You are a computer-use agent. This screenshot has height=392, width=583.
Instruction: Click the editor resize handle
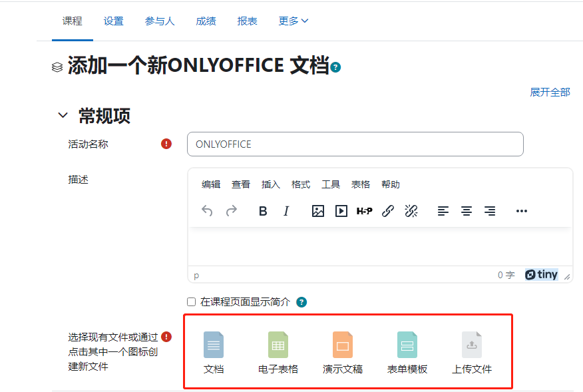(567, 276)
